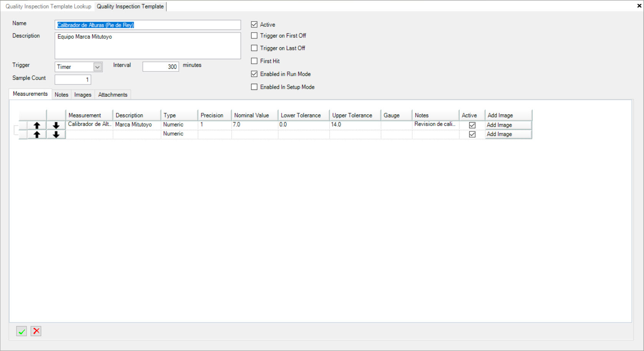
Task: Move Calibrador de Alt row up arrow
Action: pyautogui.click(x=37, y=125)
